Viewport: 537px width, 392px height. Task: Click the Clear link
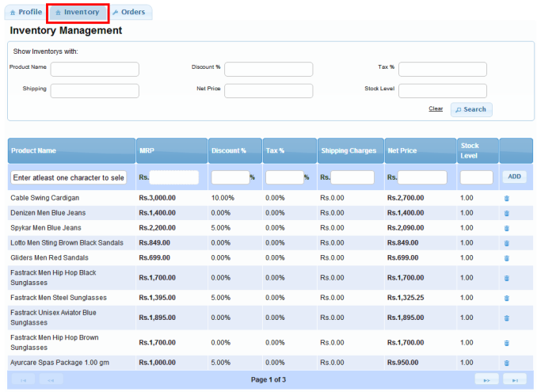tap(436, 108)
